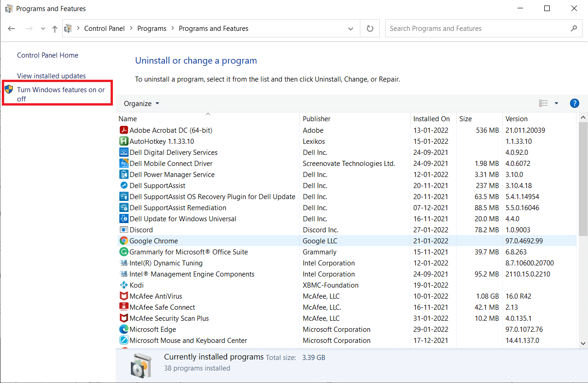Select version 2110.15.0.2210 cell
Viewport: 588px width, 383px height.
point(528,274)
